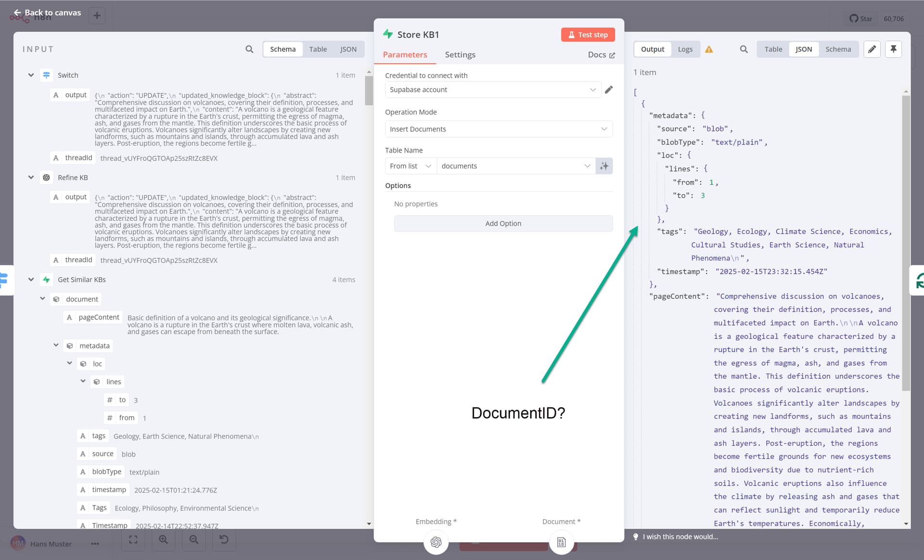The width and height of the screenshot is (924, 560).
Task: Click Add Option button
Action: [503, 223]
